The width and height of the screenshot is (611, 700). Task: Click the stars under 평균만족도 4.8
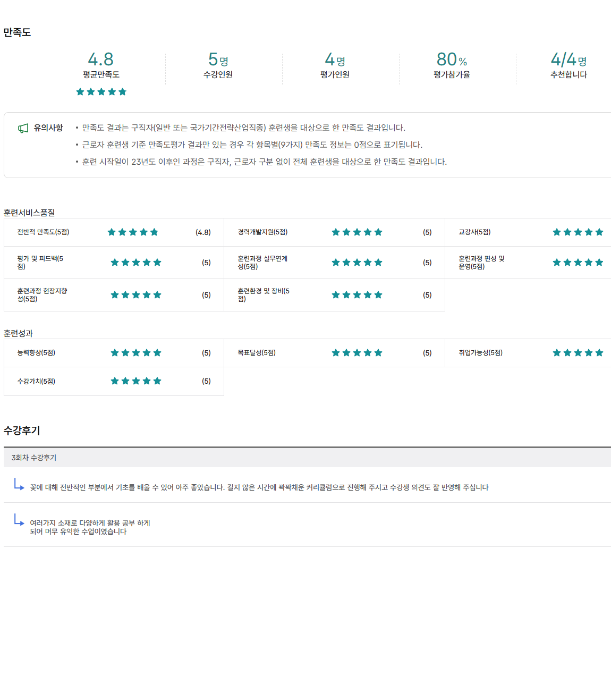101,92
